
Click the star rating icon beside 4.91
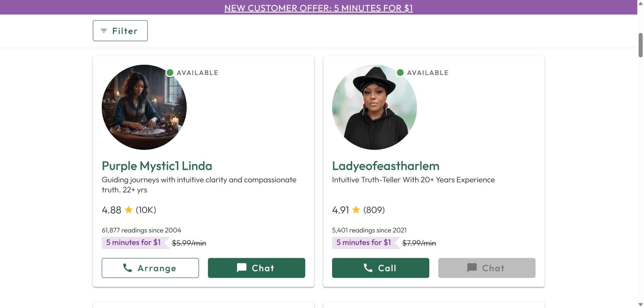pos(356,210)
